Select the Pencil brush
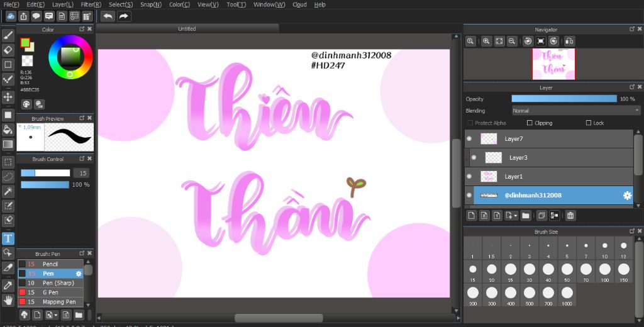 (x=50, y=264)
